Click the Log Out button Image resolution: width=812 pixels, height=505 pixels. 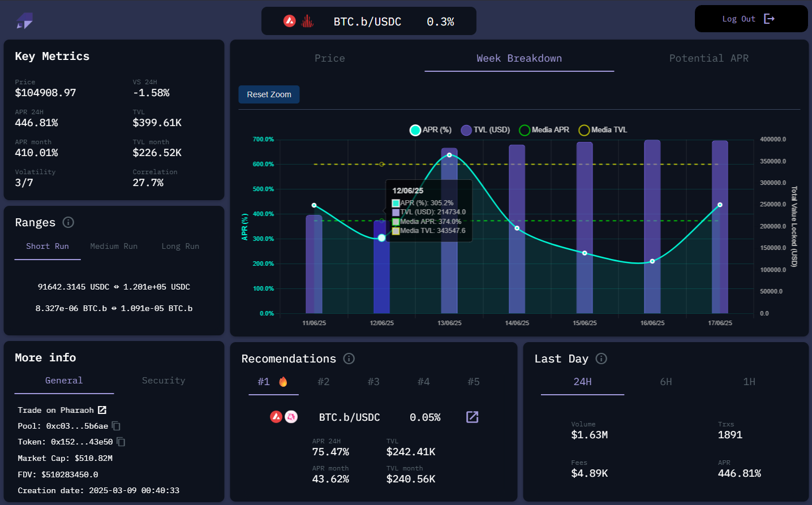pos(751,18)
